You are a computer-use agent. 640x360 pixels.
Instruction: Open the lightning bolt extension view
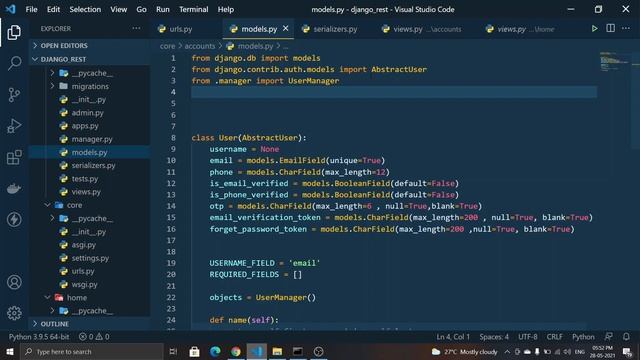click(x=14, y=220)
